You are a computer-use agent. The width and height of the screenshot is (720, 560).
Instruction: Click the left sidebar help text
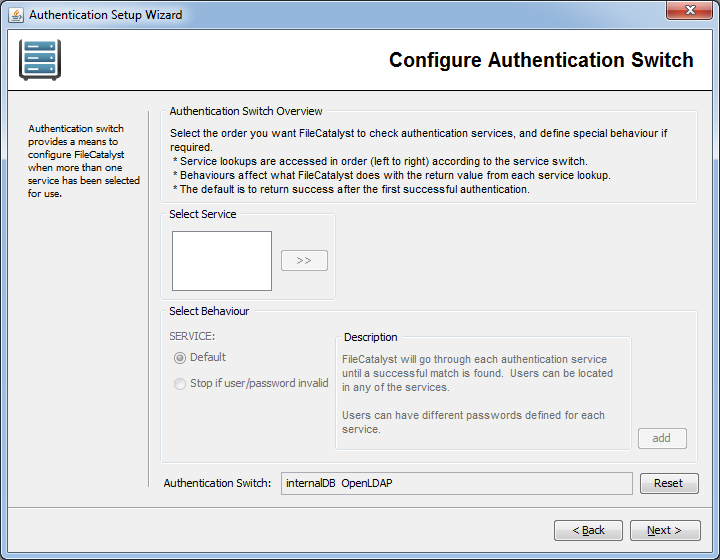coord(84,161)
